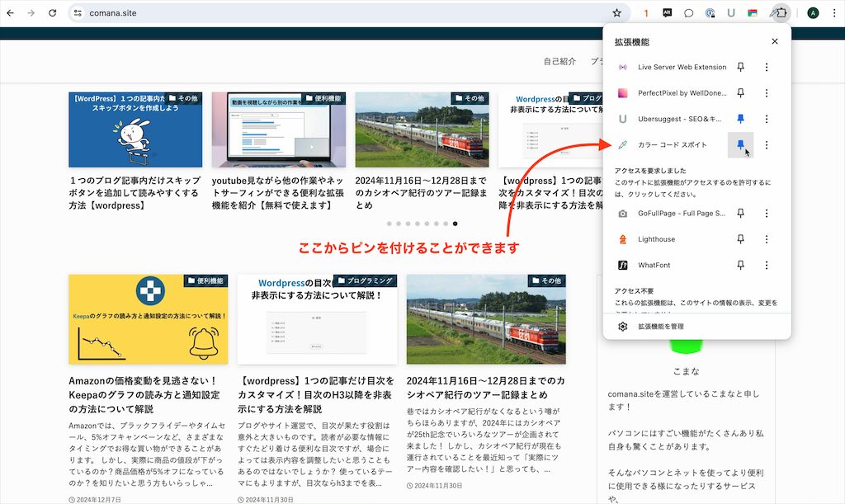Screen dimensions: 845x504
Task: Open the carousel train カシオペア thumbnail
Action: [x=422, y=130]
